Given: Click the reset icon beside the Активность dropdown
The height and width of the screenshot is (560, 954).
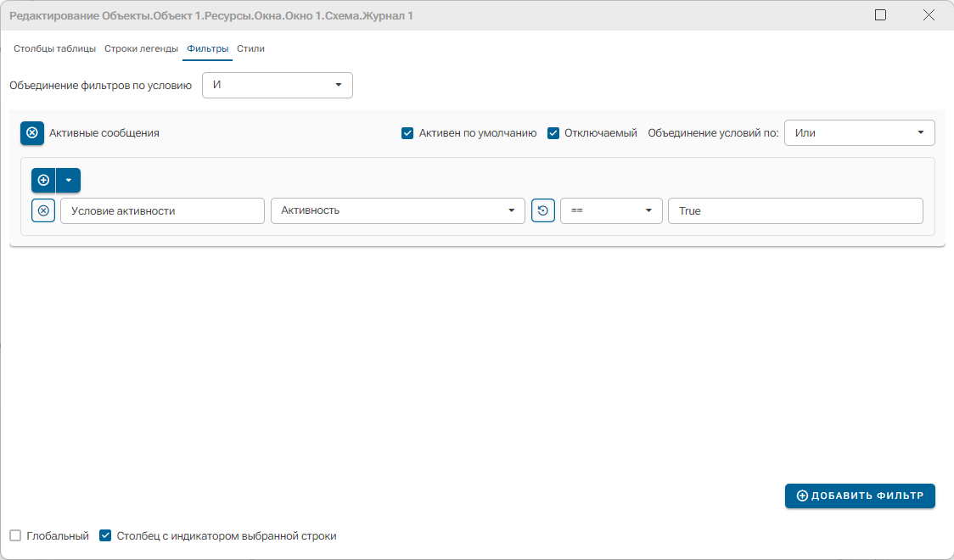Looking at the screenshot, I should (x=542, y=210).
